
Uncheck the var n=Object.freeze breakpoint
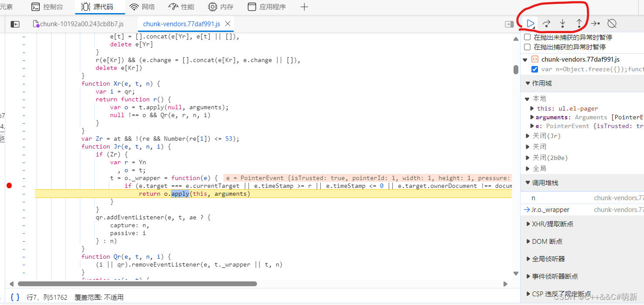534,69
